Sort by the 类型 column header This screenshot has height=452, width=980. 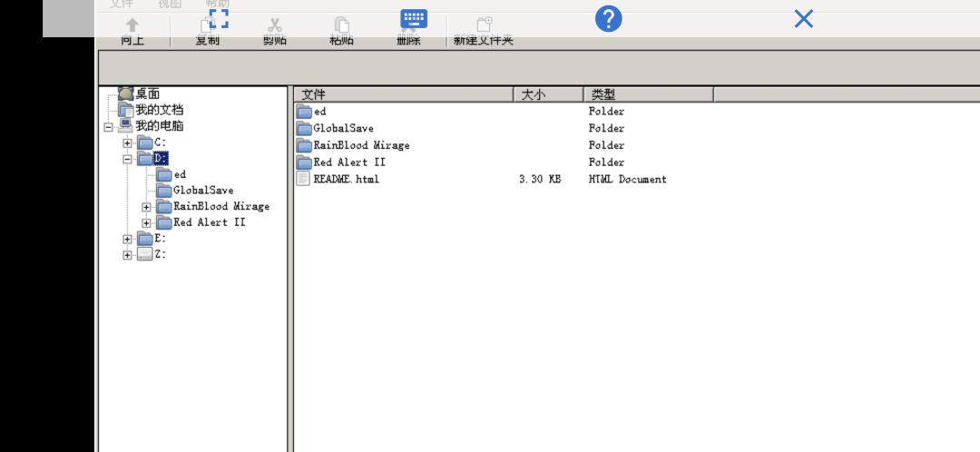coord(648,94)
